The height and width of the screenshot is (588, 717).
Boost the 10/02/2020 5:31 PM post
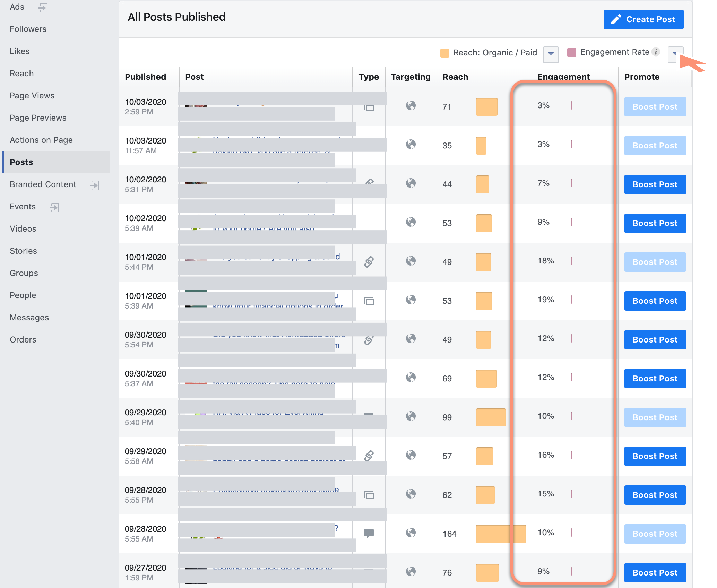point(655,184)
